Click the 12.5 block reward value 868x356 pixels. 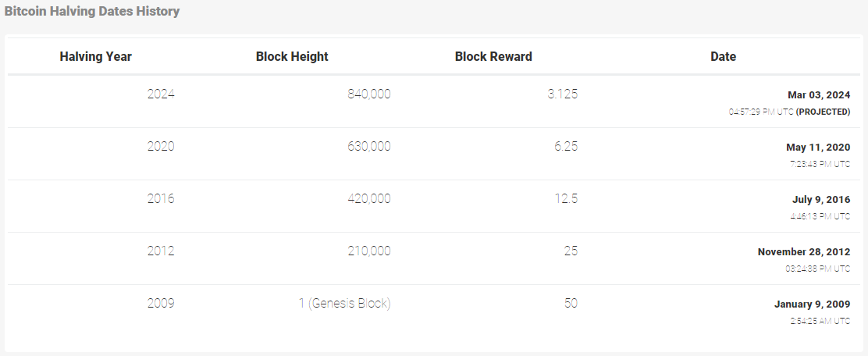[566, 198]
